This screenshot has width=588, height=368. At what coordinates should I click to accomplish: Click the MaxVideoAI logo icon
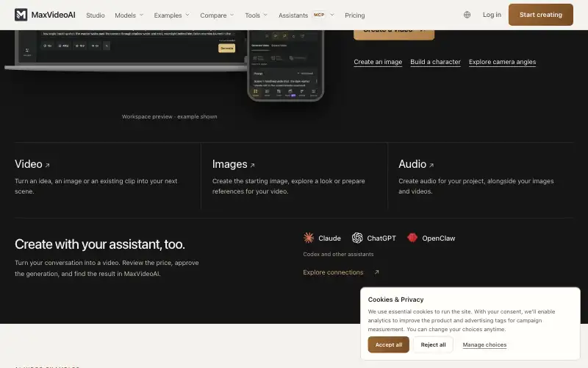click(21, 15)
